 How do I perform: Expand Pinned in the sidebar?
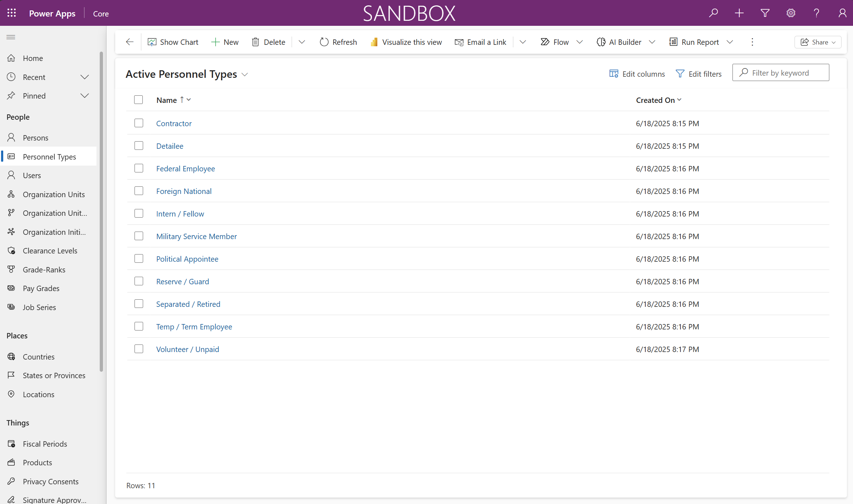coord(85,96)
